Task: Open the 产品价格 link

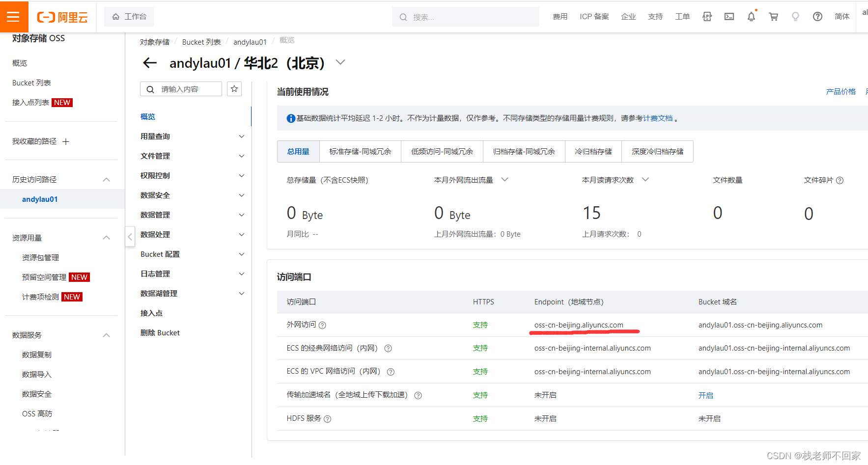Action: click(841, 92)
